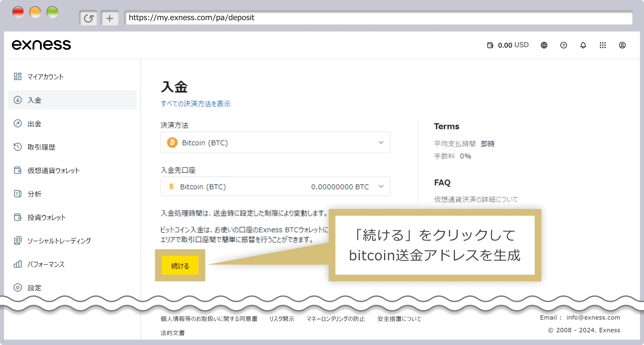644x345 pixels.
Task: Open リスク開示 footer link
Action: tap(282, 319)
